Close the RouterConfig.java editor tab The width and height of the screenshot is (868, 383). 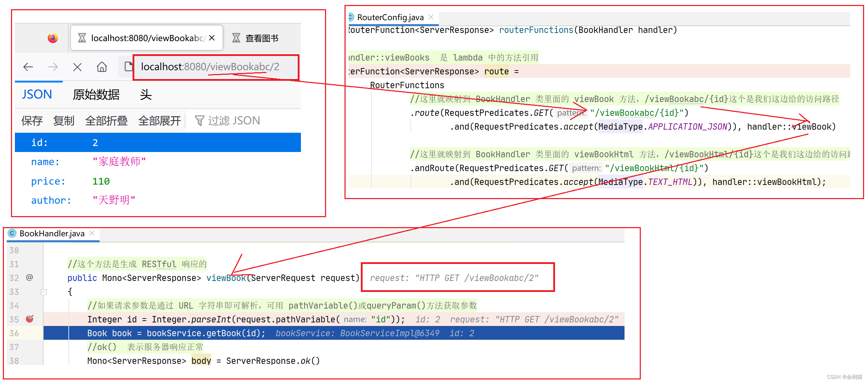click(431, 17)
